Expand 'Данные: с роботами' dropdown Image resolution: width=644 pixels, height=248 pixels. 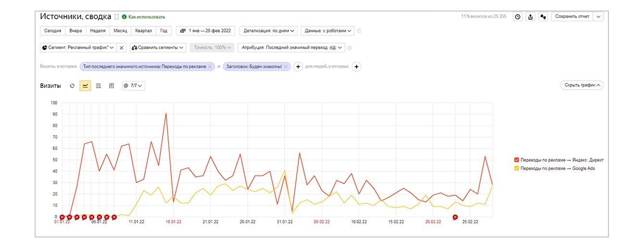(x=327, y=31)
